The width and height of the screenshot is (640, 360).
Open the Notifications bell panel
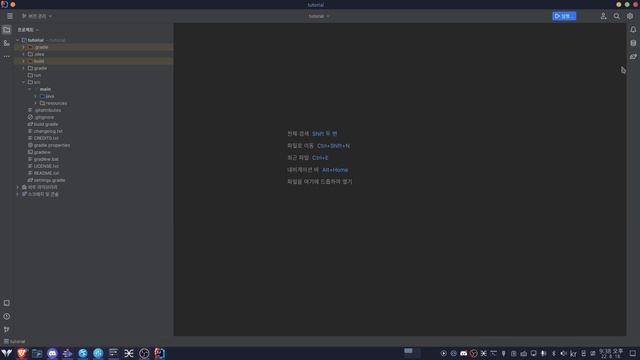[x=633, y=29]
